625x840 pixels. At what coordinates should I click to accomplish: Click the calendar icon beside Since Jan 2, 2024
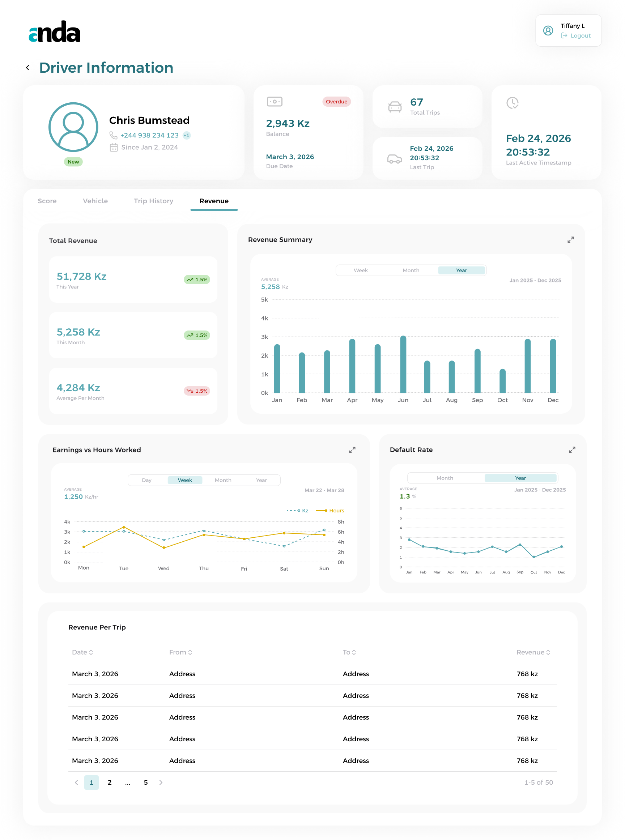click(114, 147)
